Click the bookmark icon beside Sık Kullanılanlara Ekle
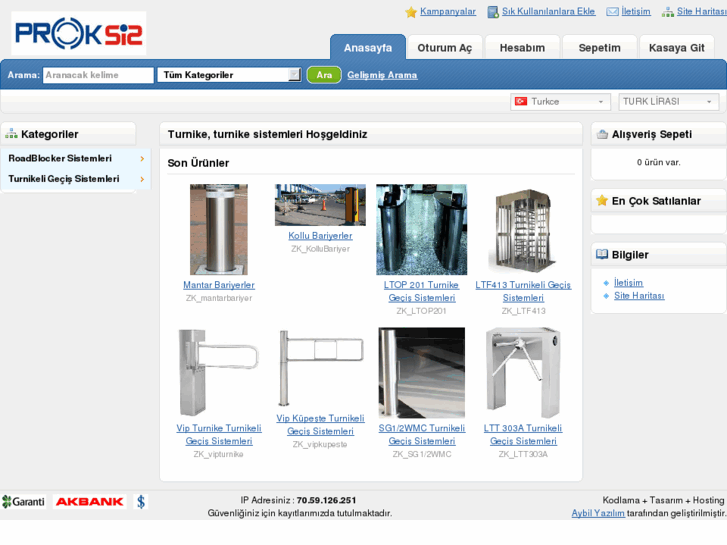 [x=493, y=12]
